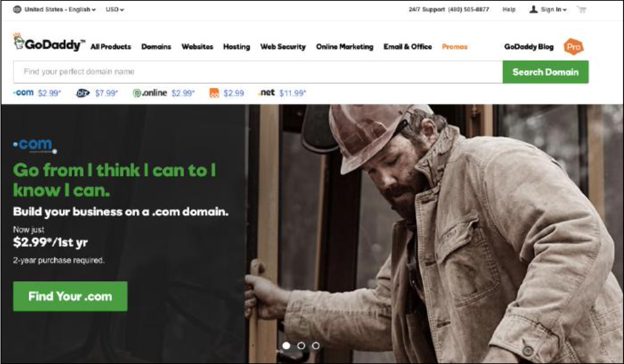Open the USD currency dropdown
Viewport: 624px width, 364px height.
point(115,9)
